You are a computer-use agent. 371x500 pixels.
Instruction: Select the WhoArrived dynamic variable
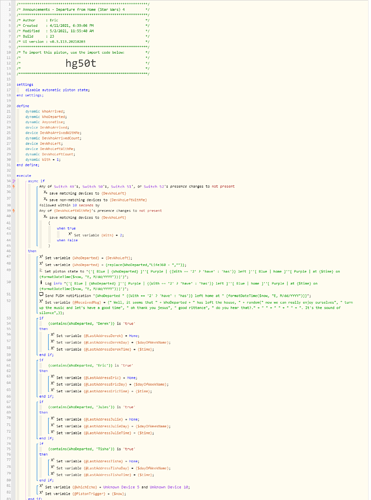click(x=45, y=111)
